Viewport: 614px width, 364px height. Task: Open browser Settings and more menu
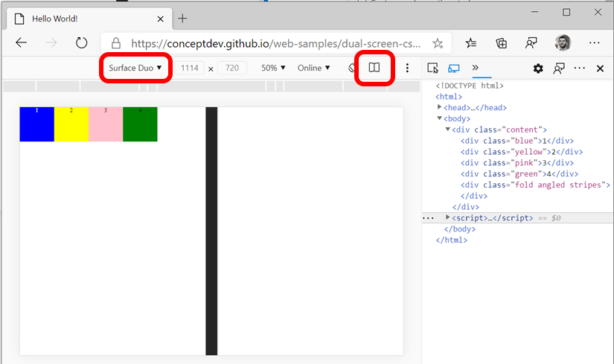595,42
